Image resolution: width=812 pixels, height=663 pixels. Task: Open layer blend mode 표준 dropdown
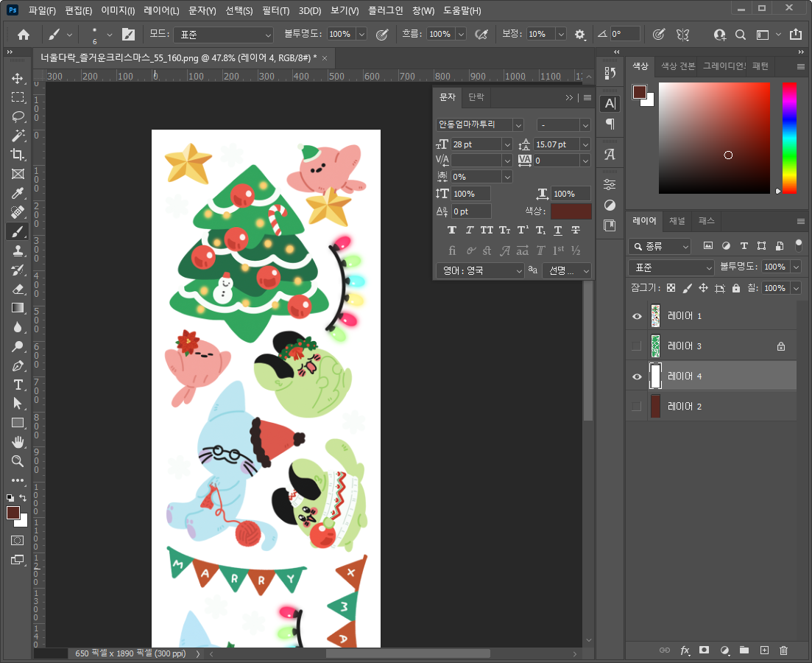click(x=671, y=267)
